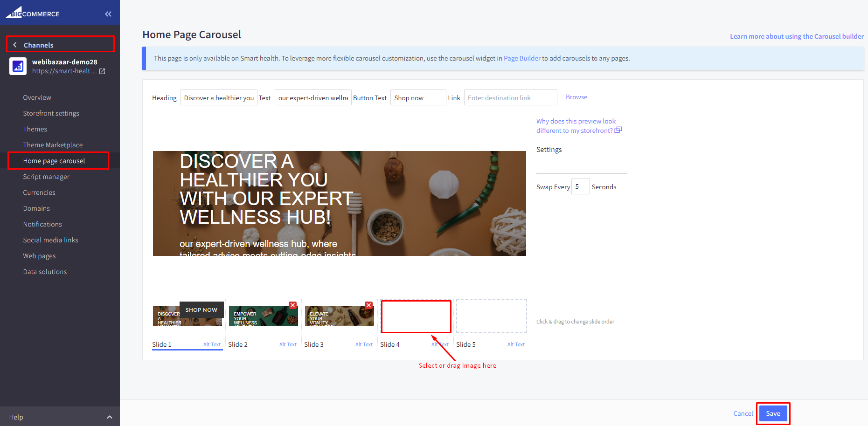Screen dimensions: 868x426
Task: Remove Slide 2 with red X
Action: (292, 305)
